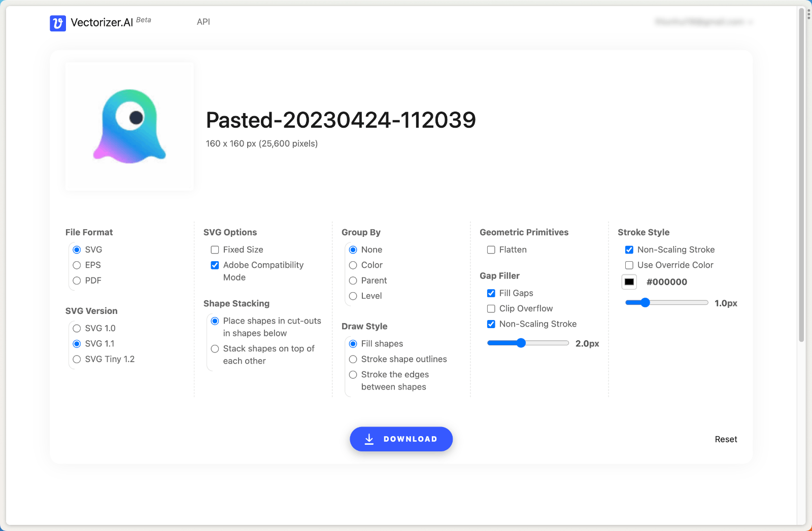Enable Clip Overflow under Gap Filler
The height and width of the screenshot is (531, 812).
[491, 308]
